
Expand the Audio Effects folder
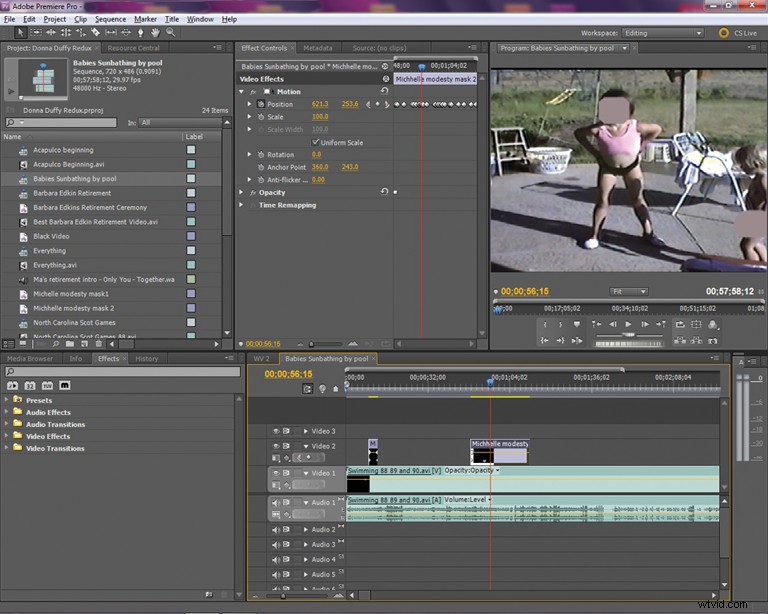click(x=6, y=412)
